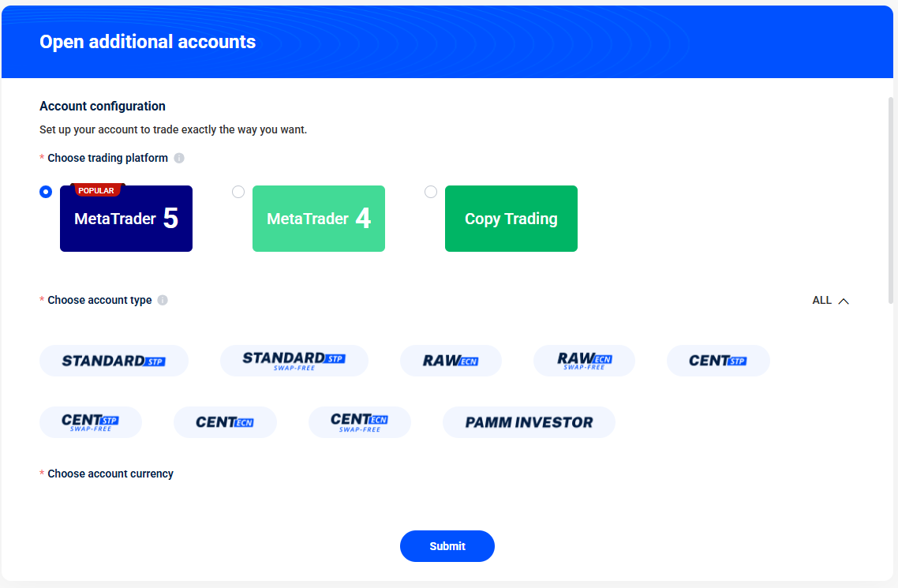Choose the Cent ECN account type

click(x=225, y=422)
